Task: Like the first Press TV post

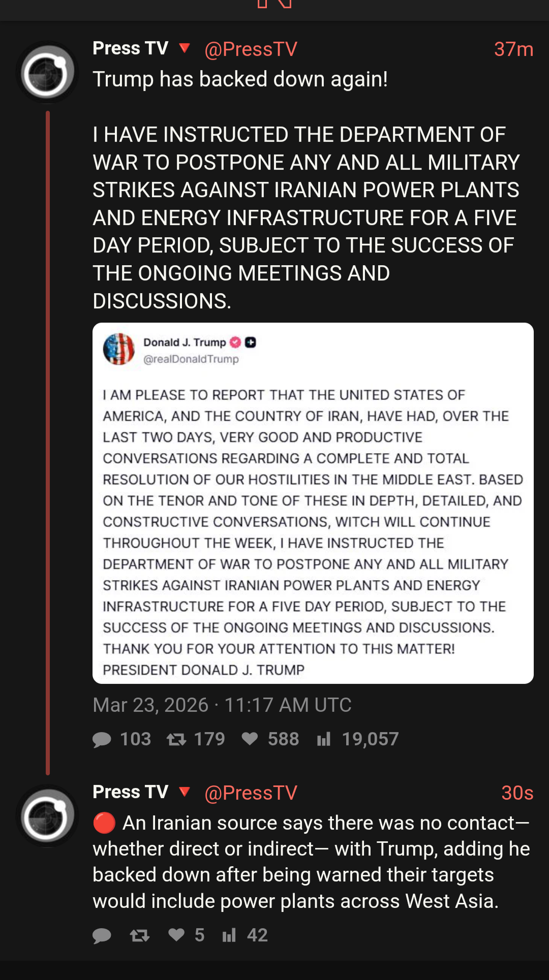Action: [x=250, y=739]
